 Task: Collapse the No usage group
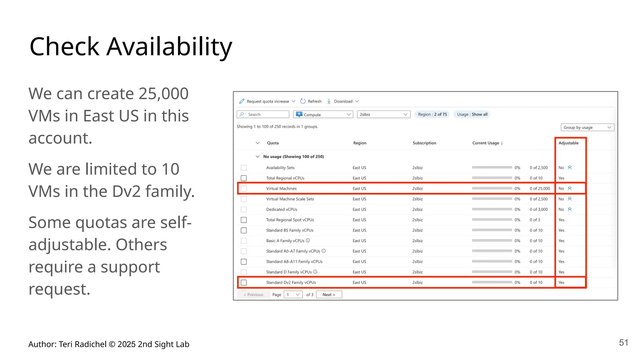tap(258, 156)
